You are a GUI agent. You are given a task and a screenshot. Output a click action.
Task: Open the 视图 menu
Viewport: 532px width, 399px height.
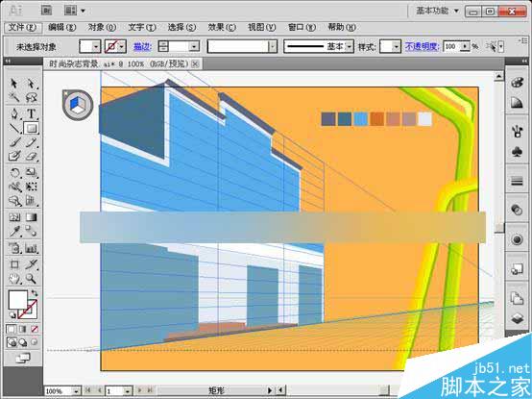(x=262, y=27)
